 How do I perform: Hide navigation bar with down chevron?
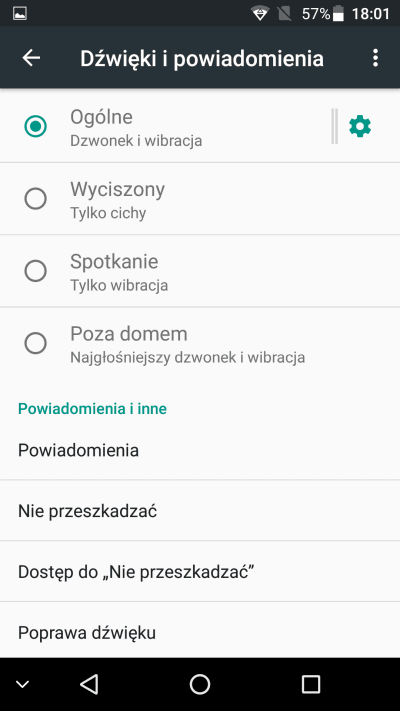[22, 684]
